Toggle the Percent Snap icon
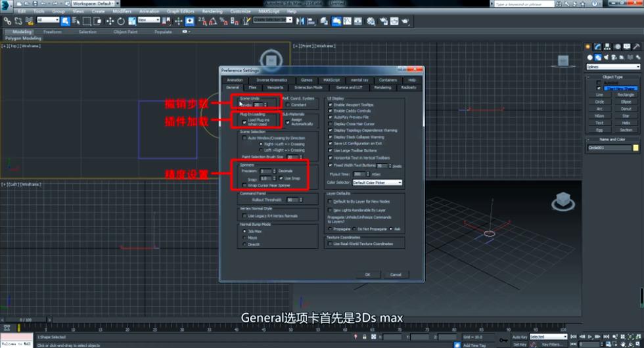 (x=224, y=21)
